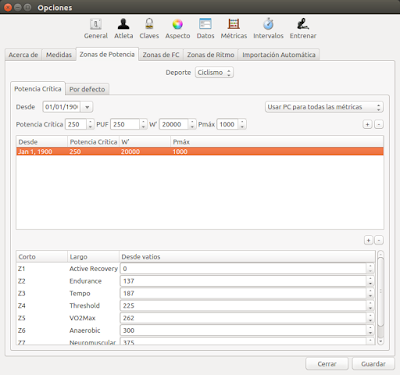Viewport: 400px width, 375px height.
Task: Select the VO2Max long name cell
Action: coord(93,318)
